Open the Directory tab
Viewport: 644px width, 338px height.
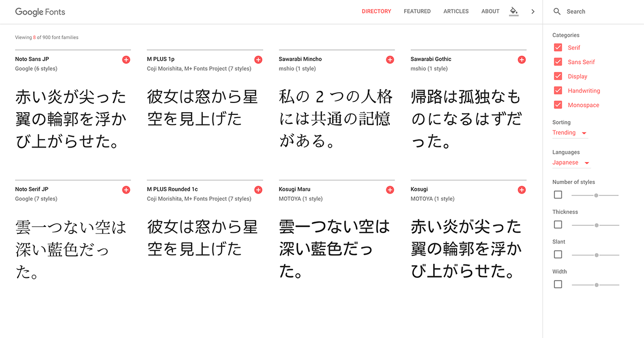tap(376, 11)
